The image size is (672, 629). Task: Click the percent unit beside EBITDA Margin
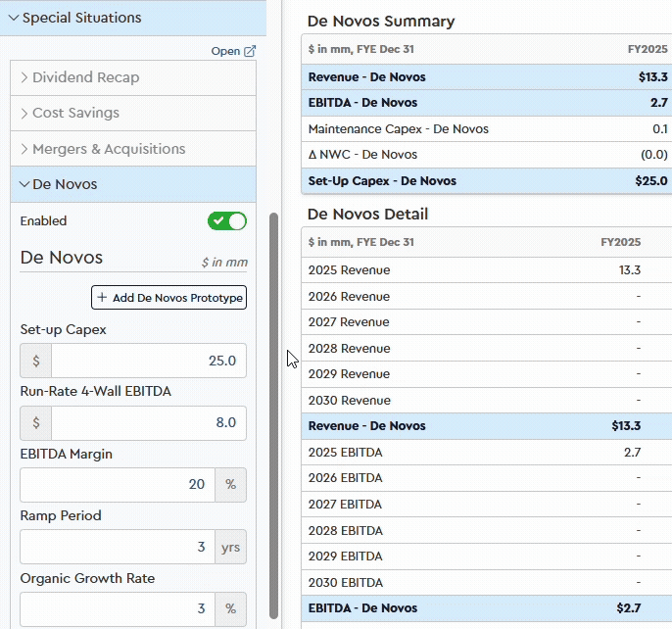click(x=231, y=485)
